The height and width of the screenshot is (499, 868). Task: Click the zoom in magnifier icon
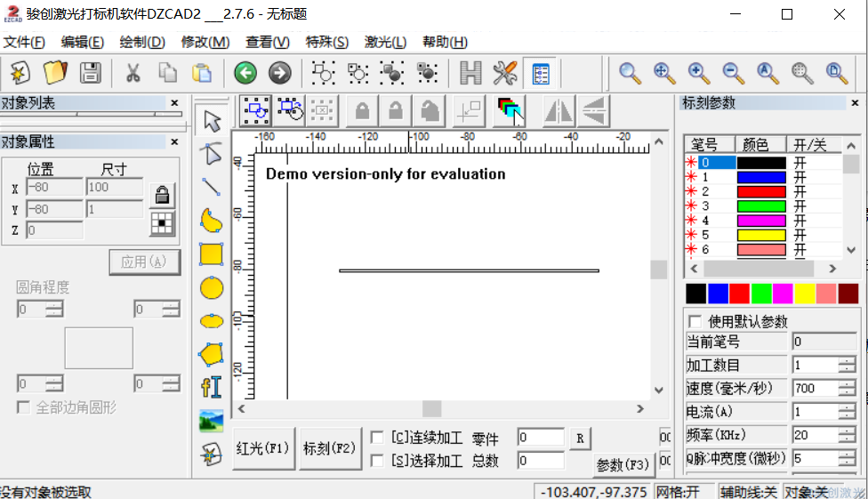pos(699,73)
